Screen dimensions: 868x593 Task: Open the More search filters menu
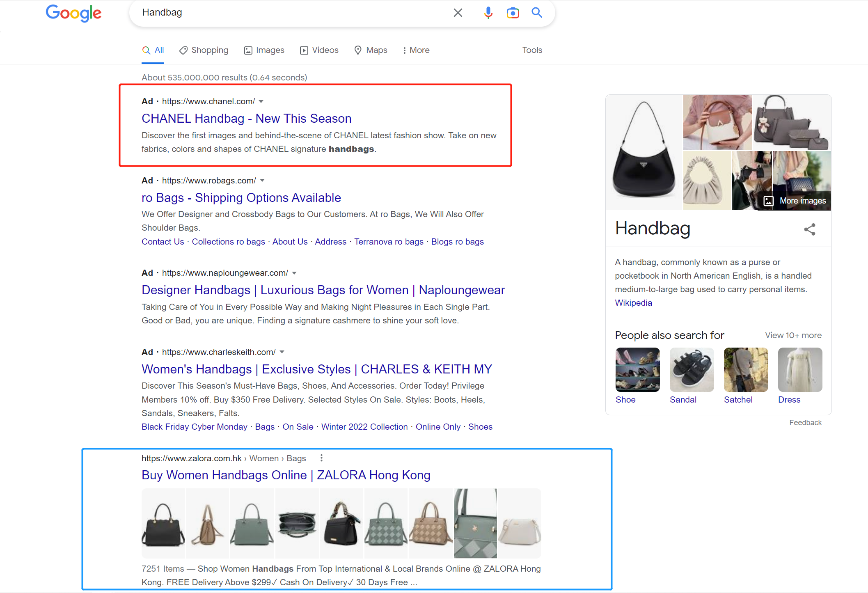pyautogui.click(x=415, y=50)
